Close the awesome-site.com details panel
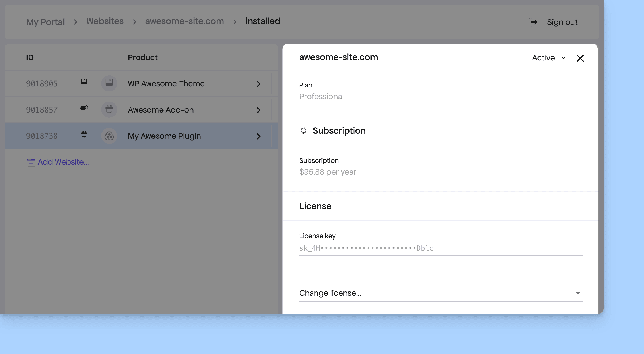 click(x=580, y=58)
